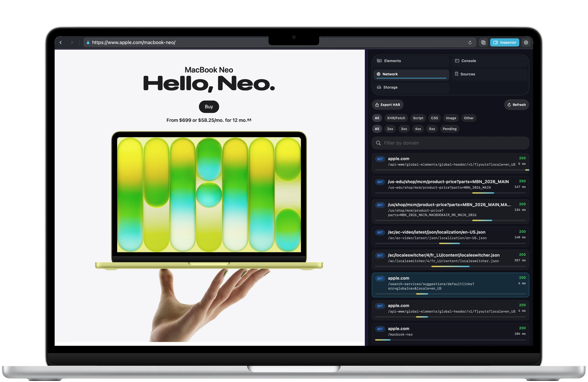
Task: Click the Buy button on the webpage
Action: 209,107
